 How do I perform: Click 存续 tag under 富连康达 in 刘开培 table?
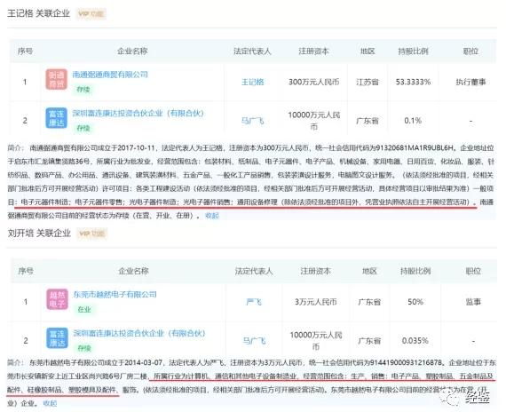point(84,348)
